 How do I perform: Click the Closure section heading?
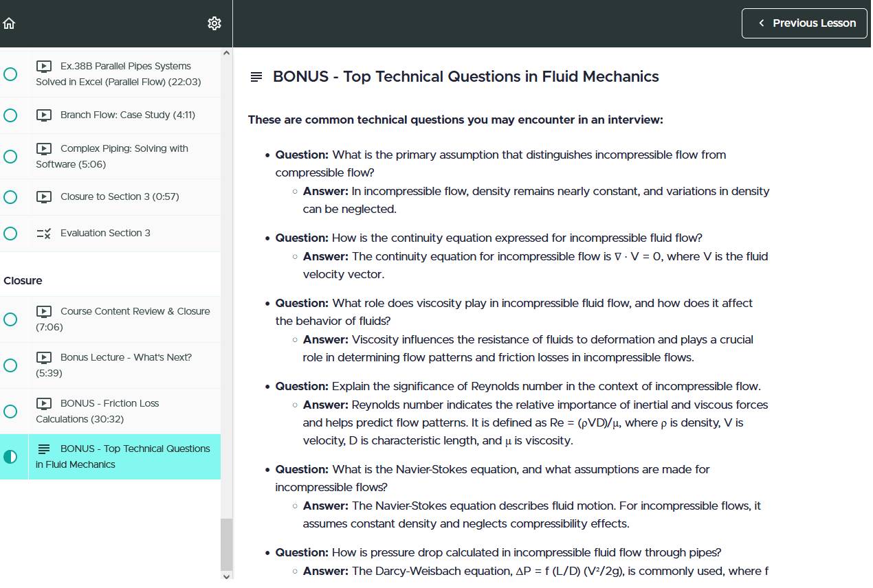click(x=23, y=281)
